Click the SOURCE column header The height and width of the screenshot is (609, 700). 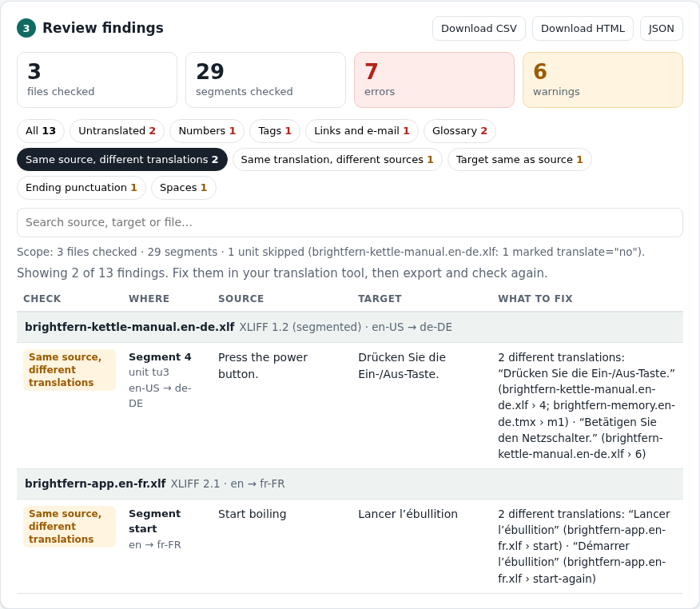(x=241, y=299)
